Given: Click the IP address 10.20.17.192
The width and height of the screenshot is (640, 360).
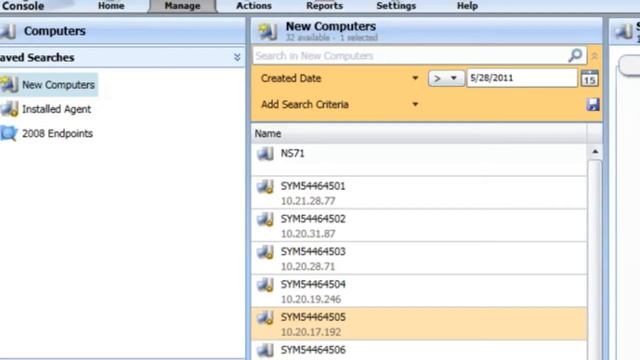Looking at the screenshot, I should tap(311, 332).
